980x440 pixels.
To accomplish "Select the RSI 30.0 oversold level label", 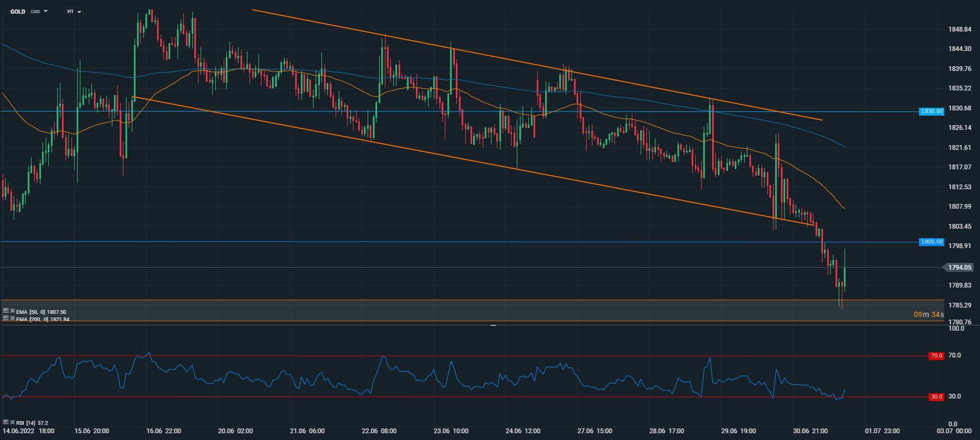I will coord(936,397).
